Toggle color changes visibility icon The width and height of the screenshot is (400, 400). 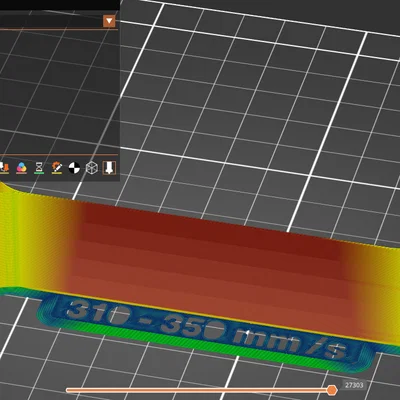(x=22, y=168)
